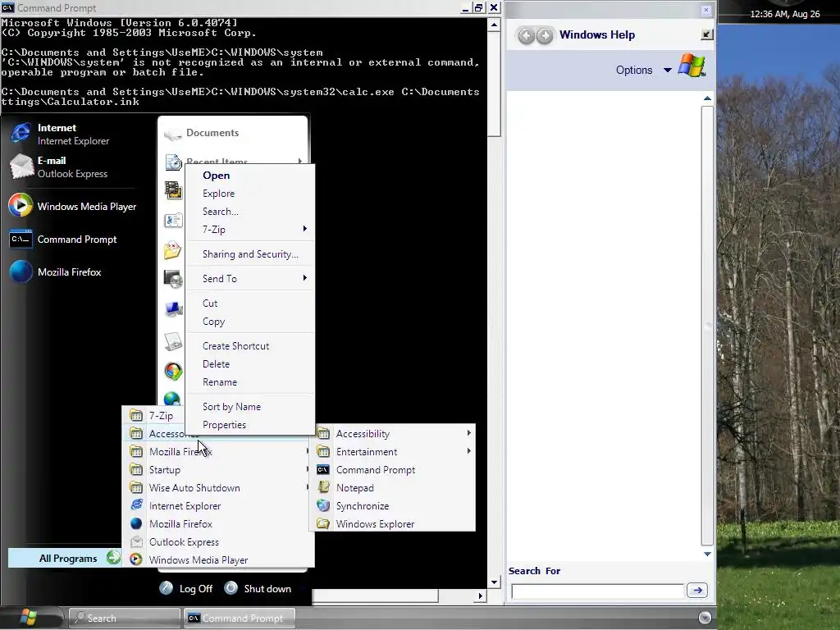This screenshot has width=840, height=630.
Task: Click Windows Help scroll down arrow
Action: click(x=707, y=554)
